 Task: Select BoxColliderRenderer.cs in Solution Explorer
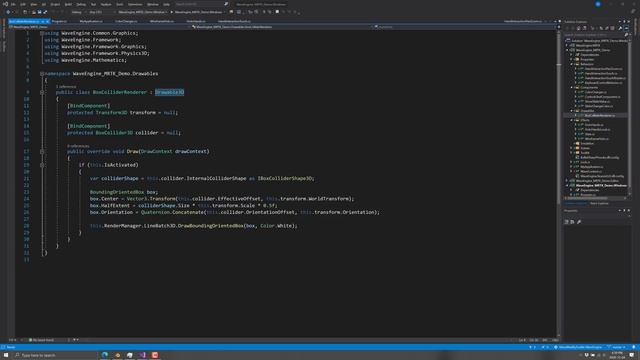click(599, 116)
